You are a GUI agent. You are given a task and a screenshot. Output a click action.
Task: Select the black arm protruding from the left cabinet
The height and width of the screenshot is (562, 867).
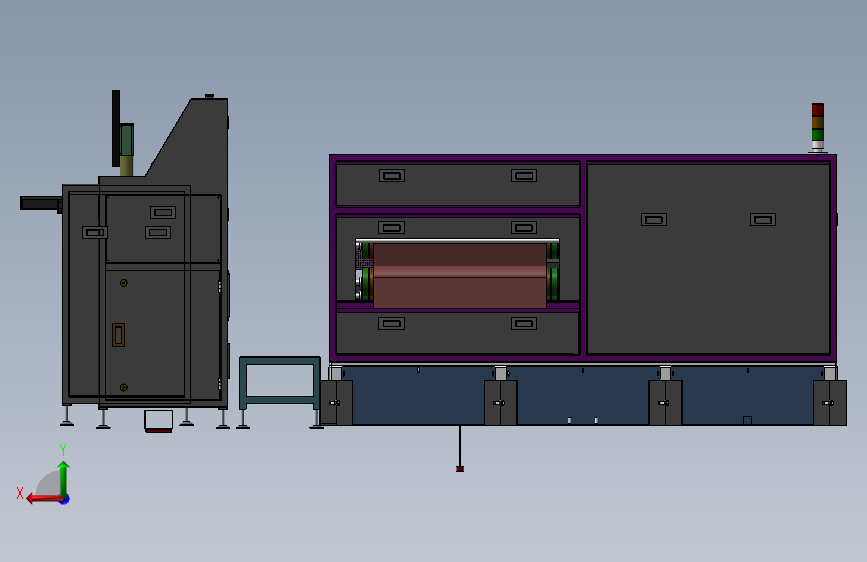click(41, 204)
